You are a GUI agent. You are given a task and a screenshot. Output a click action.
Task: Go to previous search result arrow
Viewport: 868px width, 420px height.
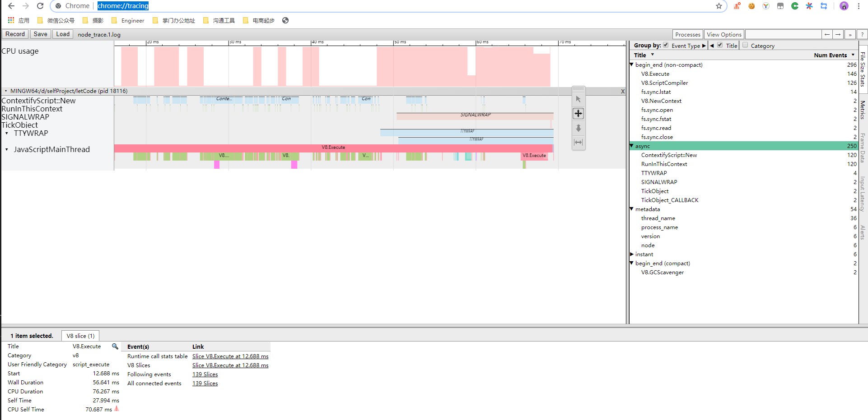coord(827,34)
